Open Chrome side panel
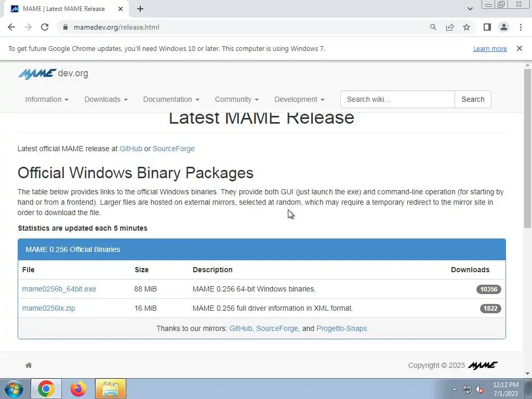This screenshot has width=532, height=399. pyautogui.click(x=487, y=27)
